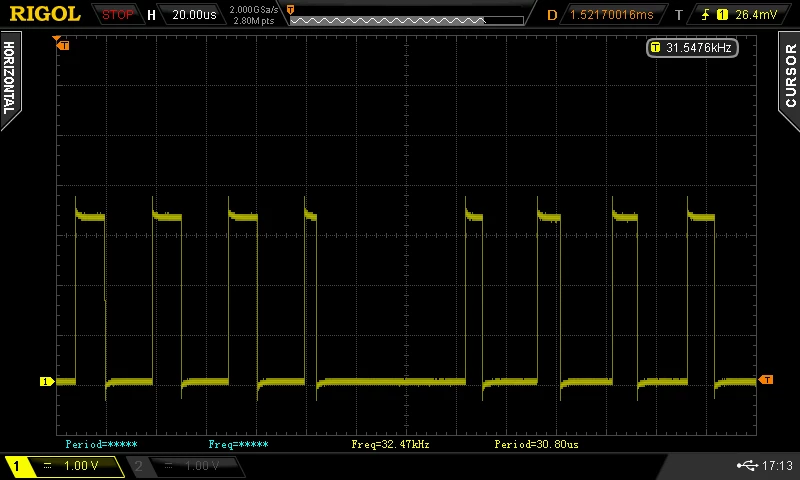Click the T trigger label in header
Image resolution: width=800 pixels, height=480 pixels.
(679, 15)
